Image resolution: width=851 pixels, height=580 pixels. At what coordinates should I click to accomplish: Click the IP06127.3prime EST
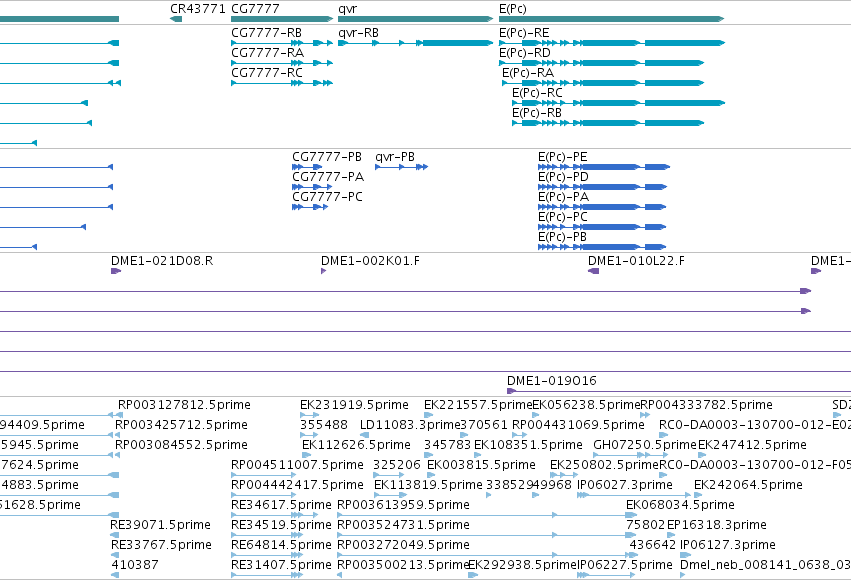[x=728, y=545]
